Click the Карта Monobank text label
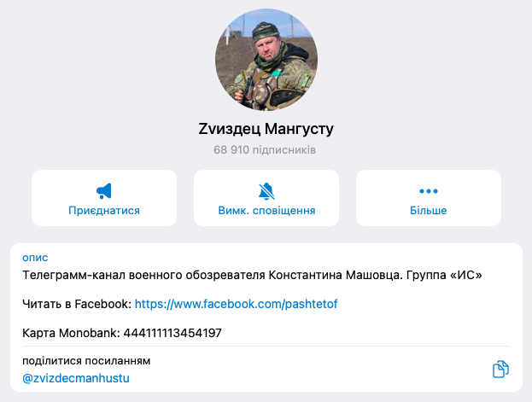The height and width of the screenshot is (402, 532). [71, 333]
